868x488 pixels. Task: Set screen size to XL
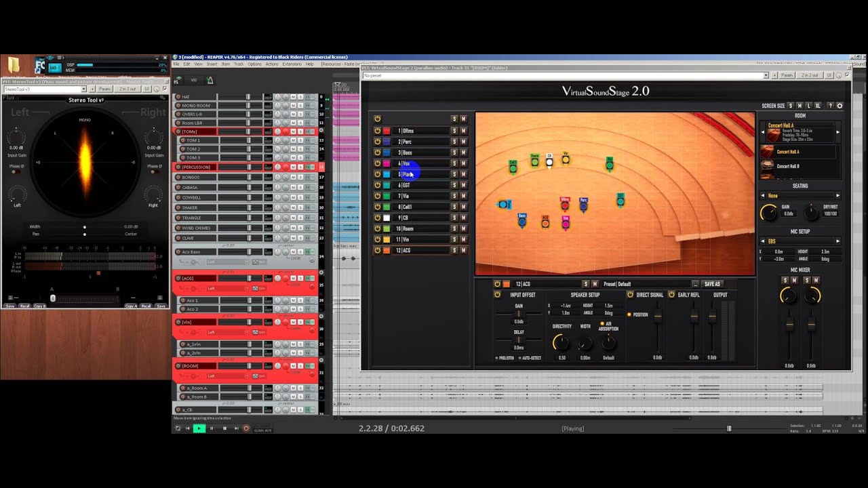tap(818, 106)
